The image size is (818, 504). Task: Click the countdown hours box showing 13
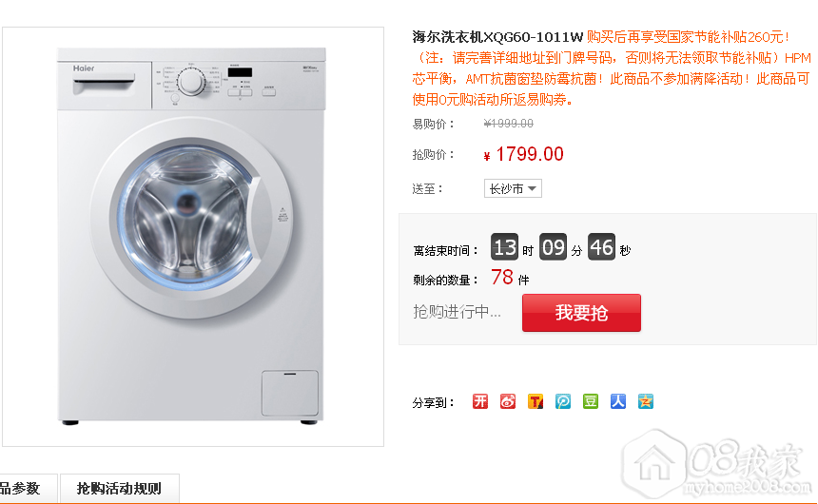coord(504,248)
